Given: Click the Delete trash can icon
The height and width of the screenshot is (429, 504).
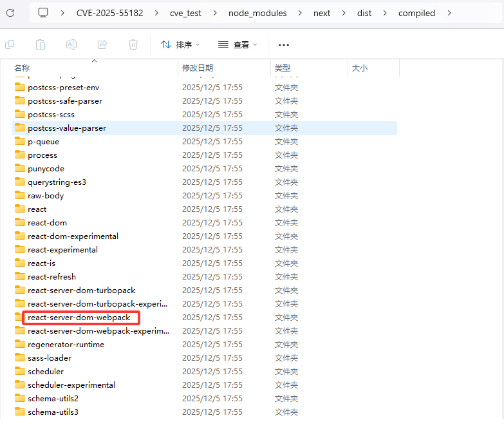Looking at the screenshot, I should click(x=133, y=44).
